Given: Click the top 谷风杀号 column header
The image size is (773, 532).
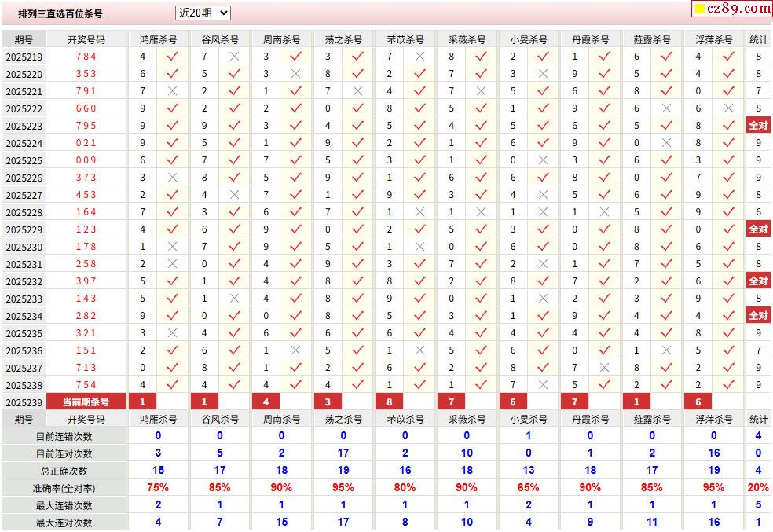Looking at the screenshot, I should coord(220,39).
